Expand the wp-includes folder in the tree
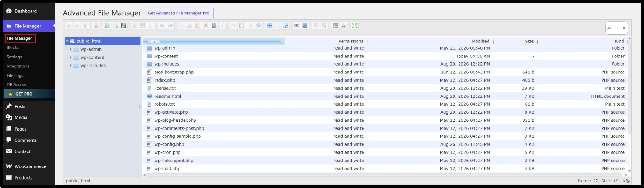The image size is (644, 188). [x=71, y=66]
